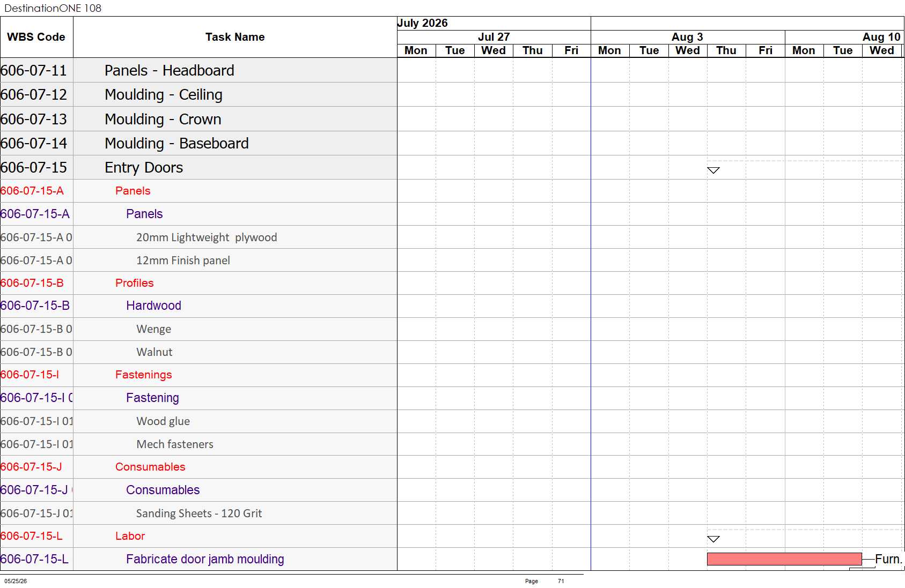
Task: Click the Furn. resource label on the Gantt bar
Action: (888, 559)
